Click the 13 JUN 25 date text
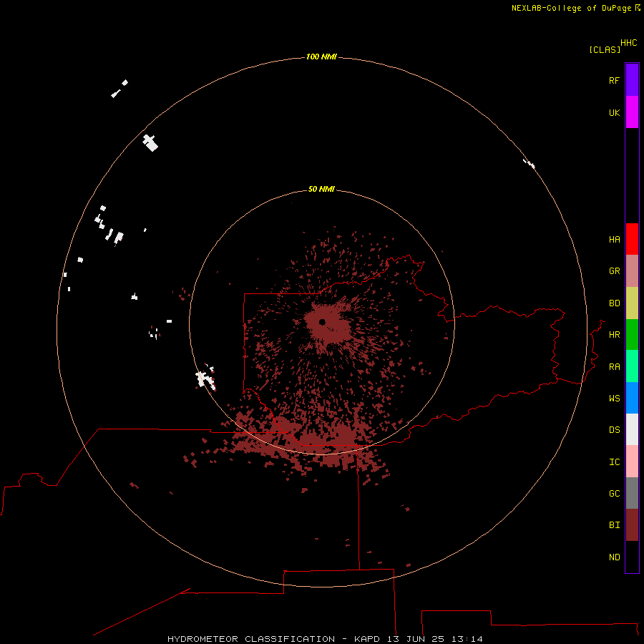Image resolution: width=644 pixels, height=644 pixels. pos(416,639)
